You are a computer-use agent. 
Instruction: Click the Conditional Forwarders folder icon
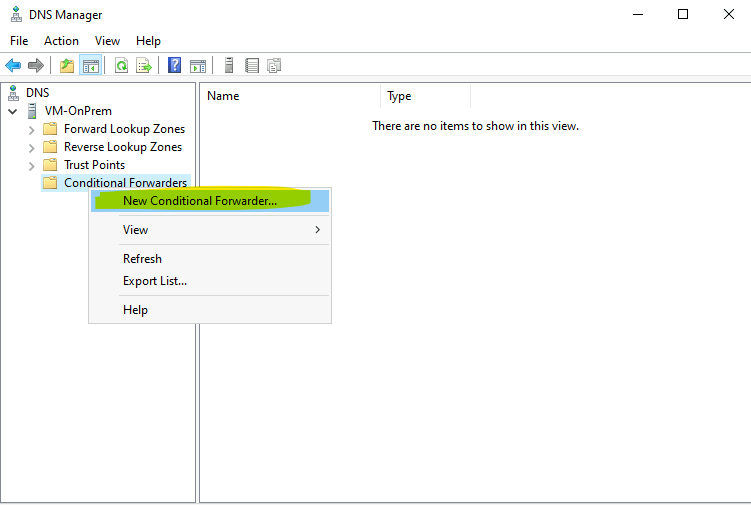[50, 183]
